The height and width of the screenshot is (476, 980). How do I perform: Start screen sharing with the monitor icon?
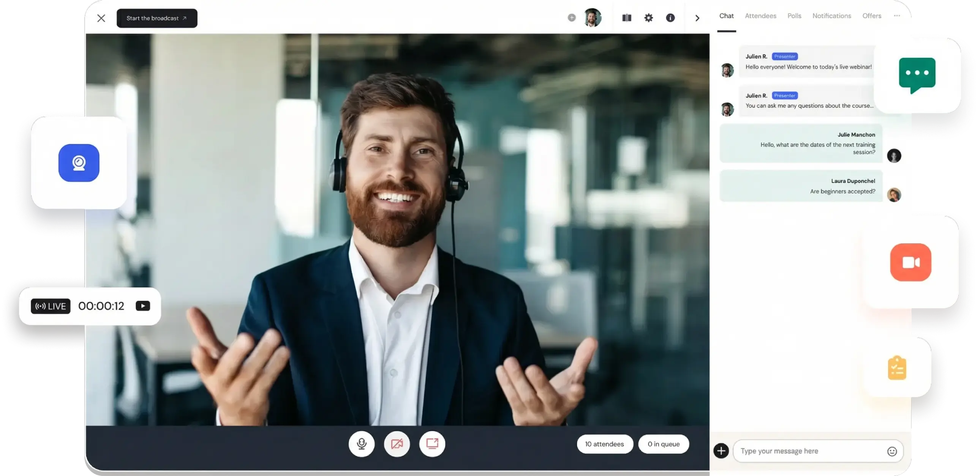pyautogui.click(x=432, y=444)
